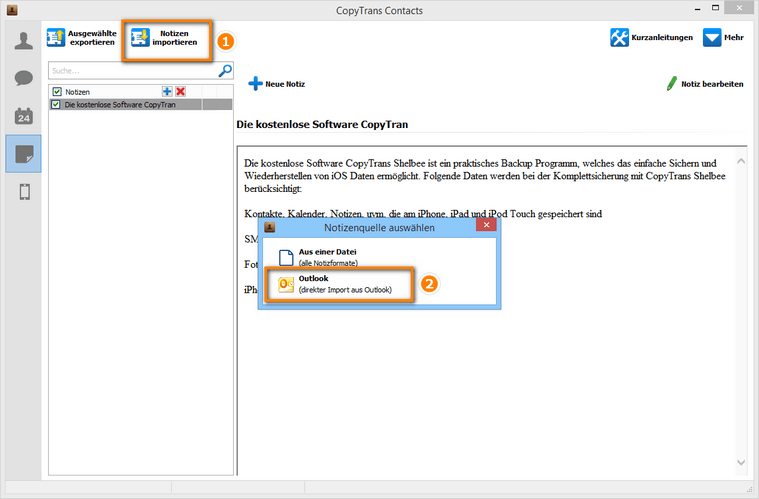The width and height of the screenshot is (759, 499).
Task: Click the blue plus add icon in notes list
Action: (167, 91)
